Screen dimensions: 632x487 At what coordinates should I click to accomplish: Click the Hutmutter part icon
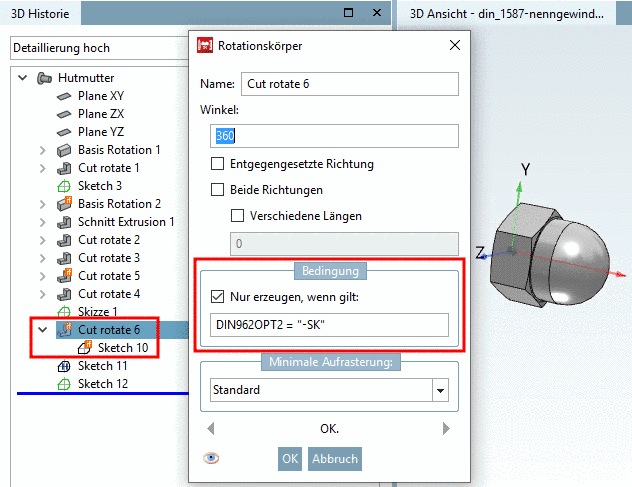coord(44,78)
